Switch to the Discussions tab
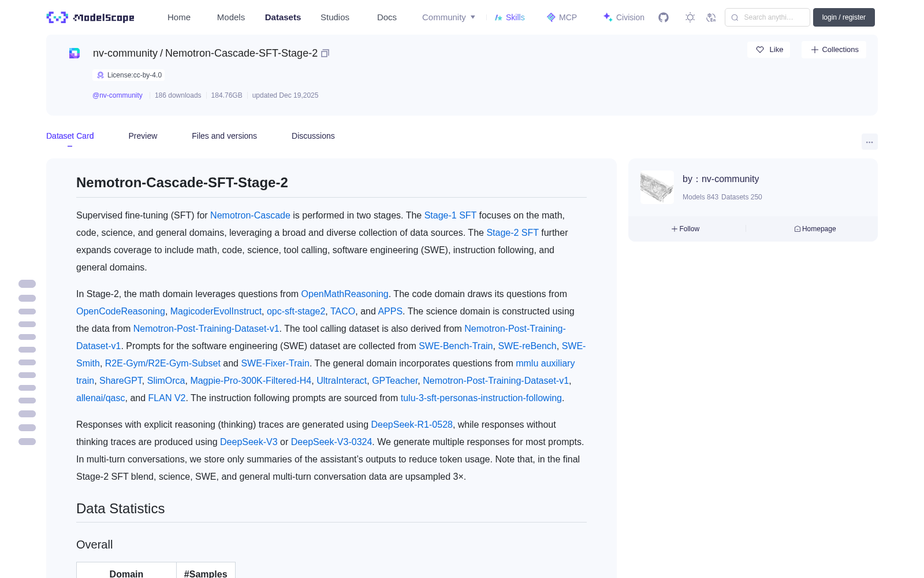 point(313,136)
